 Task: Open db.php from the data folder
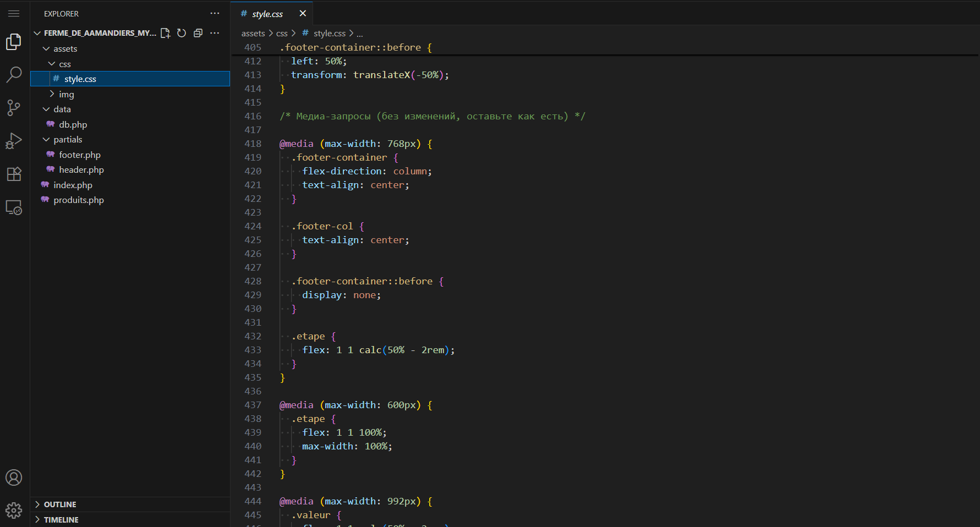coord(130,125)
